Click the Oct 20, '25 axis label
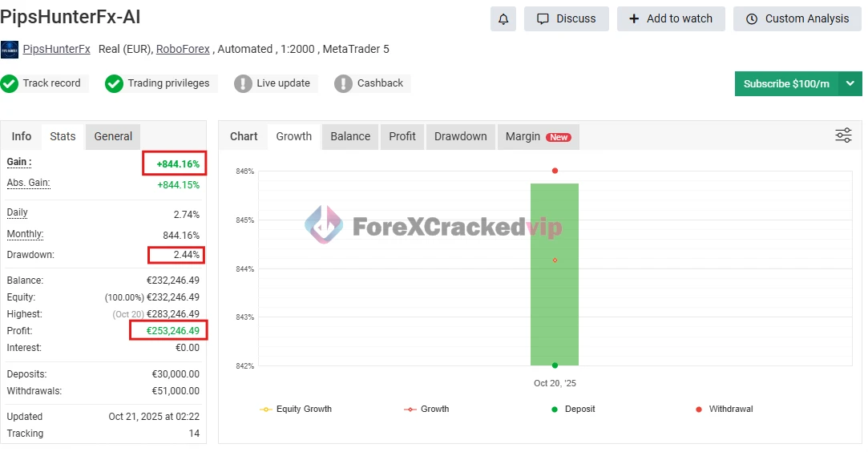868x452 pixels. point(555,383)
